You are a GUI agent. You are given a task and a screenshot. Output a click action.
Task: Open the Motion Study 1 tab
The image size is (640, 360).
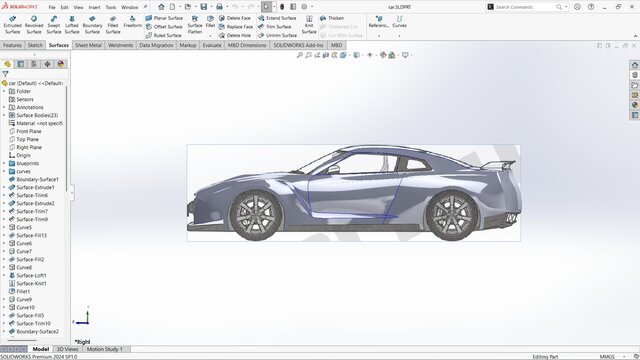(x=104, y=349)
